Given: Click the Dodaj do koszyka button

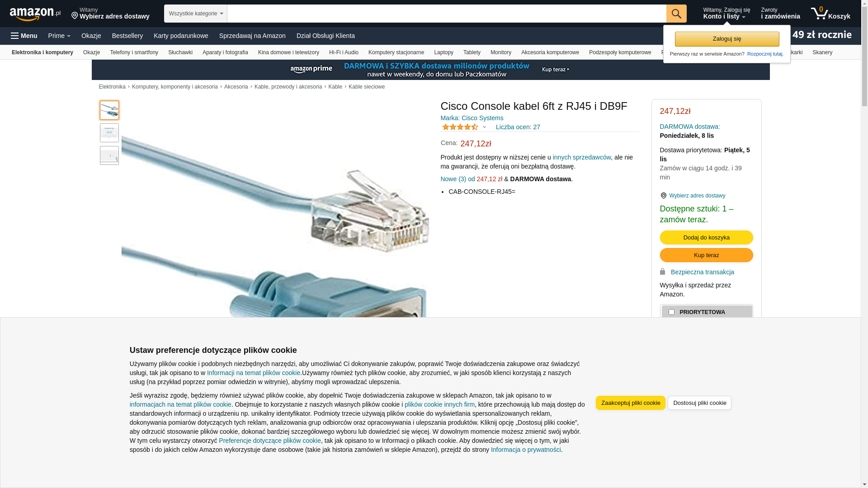Looking at the screenshot, I should click(706, 238).
